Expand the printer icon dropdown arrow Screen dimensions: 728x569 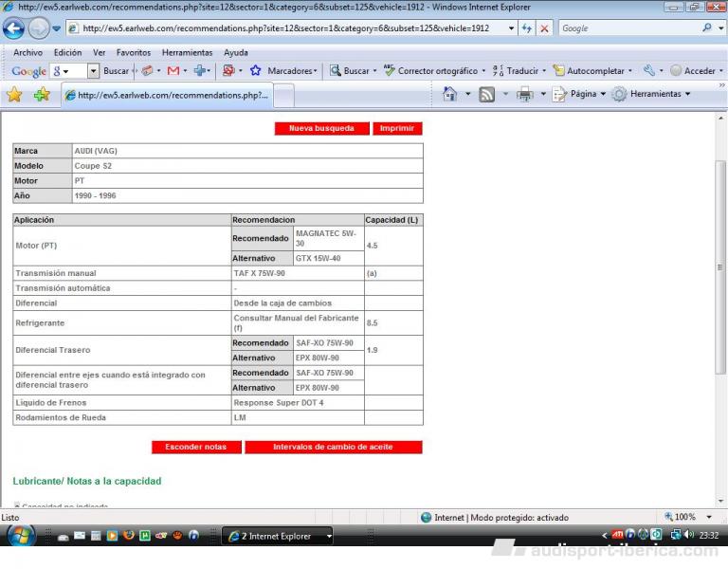(x=543, y=94)
